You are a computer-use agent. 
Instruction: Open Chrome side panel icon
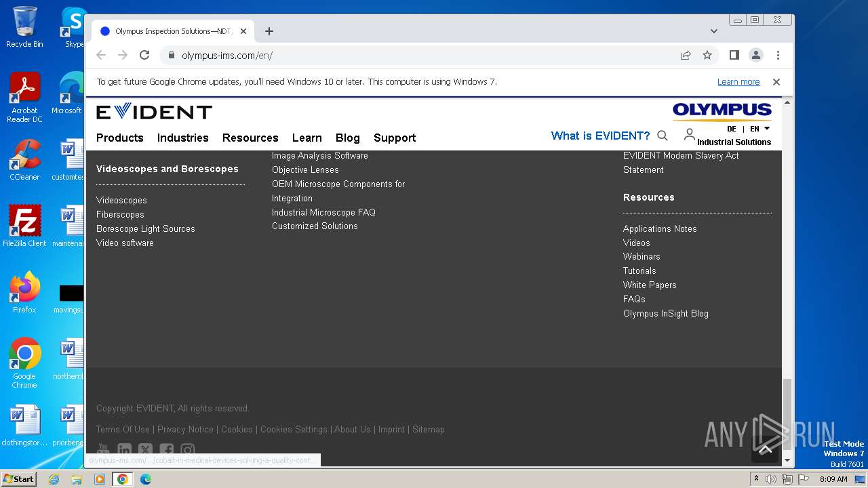coord(734,55)
